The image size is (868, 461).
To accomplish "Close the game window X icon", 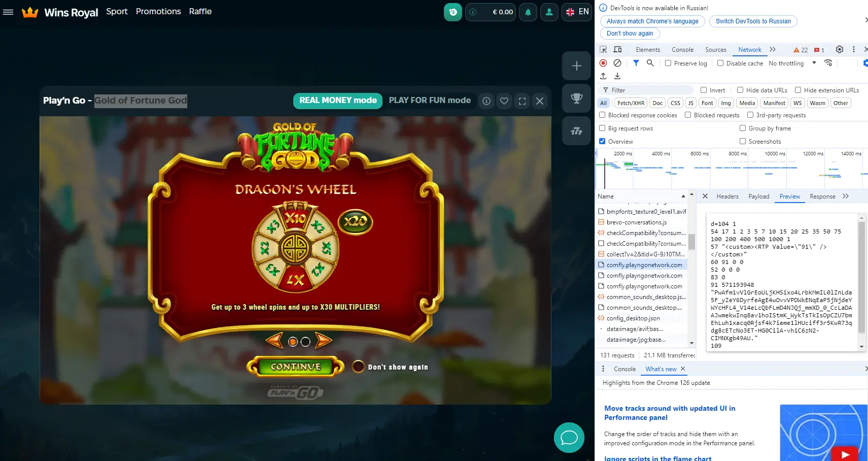I will coord(540,101).
